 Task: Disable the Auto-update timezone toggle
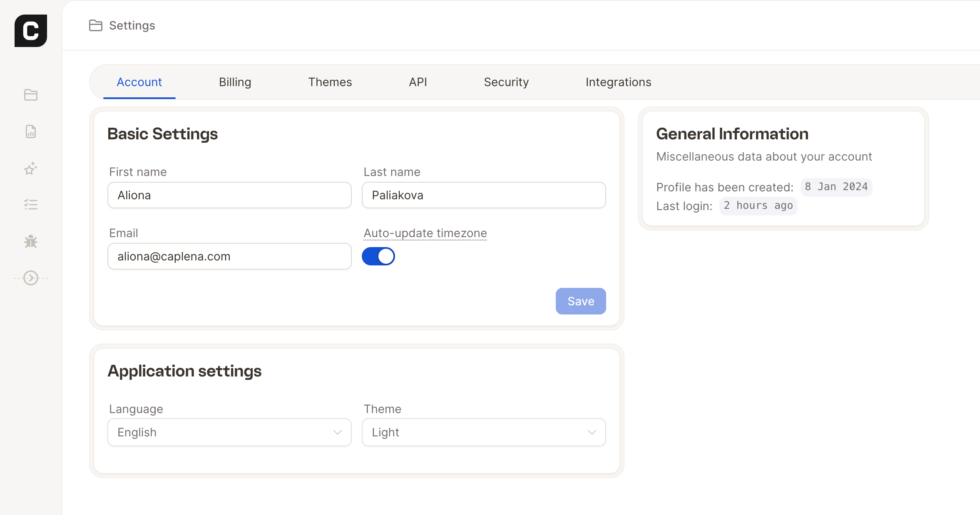378,256
